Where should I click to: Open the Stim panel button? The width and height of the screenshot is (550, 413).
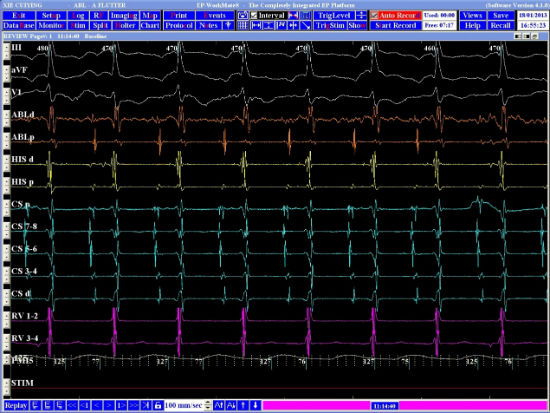click(78, 26)
